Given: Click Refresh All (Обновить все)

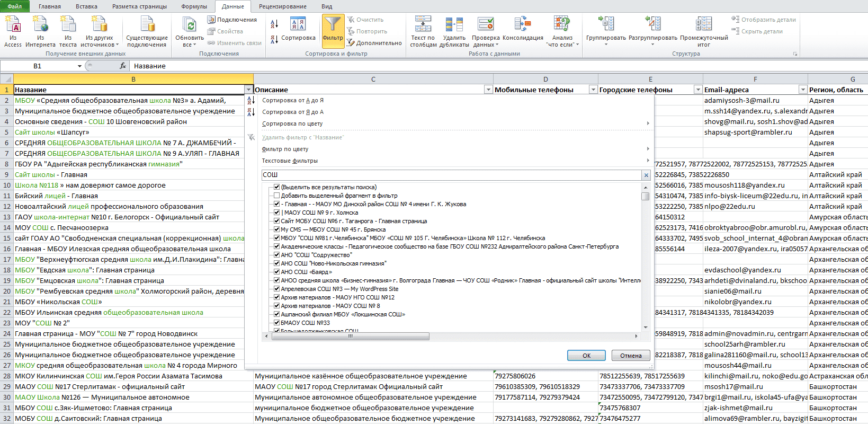Looking at the screenshot, I should pyautogui.click(x=190, y=32).
